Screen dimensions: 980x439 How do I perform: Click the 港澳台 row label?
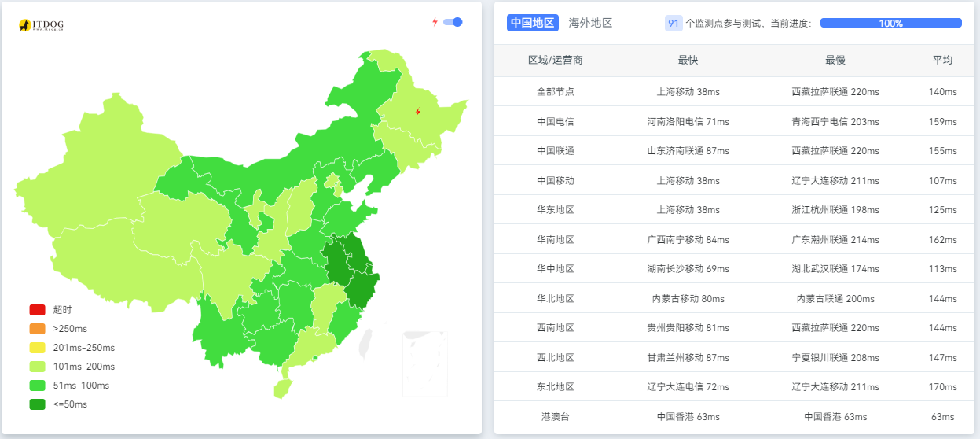(556, 417)
